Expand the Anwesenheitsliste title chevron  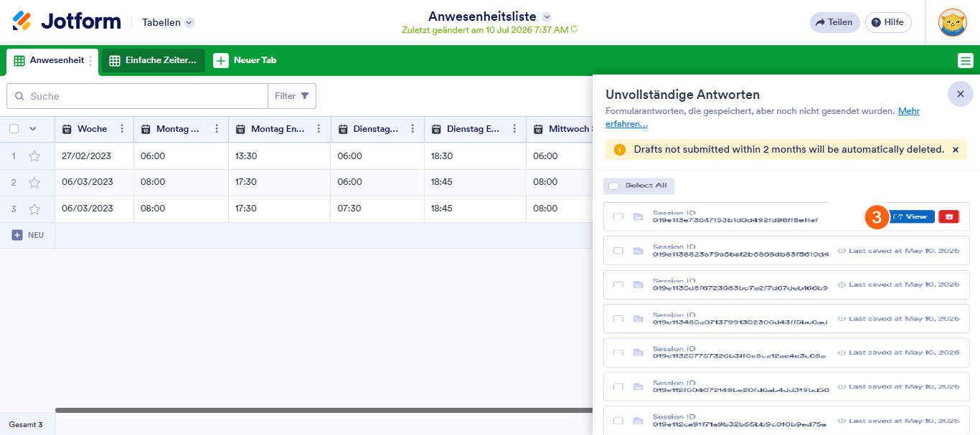point(547,16)
